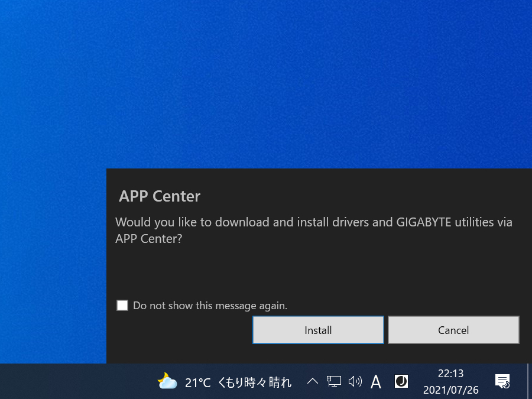Open the volume speaker icon
The image size is (532, 399).
click(x=355, y=381)
